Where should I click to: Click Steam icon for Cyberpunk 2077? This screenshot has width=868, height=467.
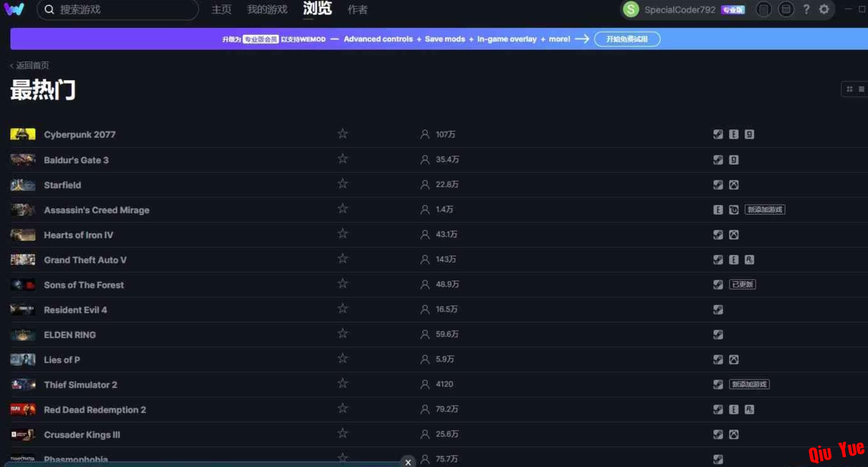point(718,134)
